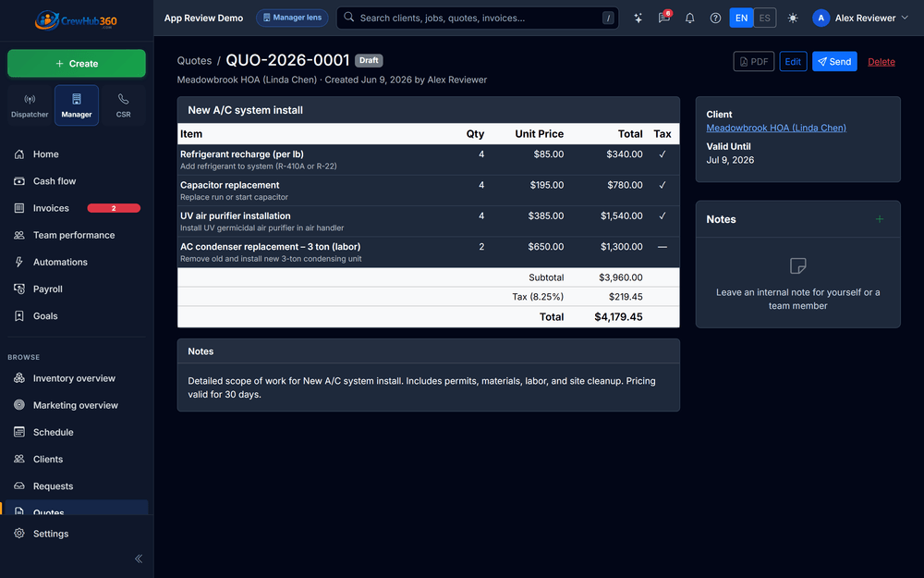Open the notifications bell
Screen dimensions: 924x578
tap(689, 18)
